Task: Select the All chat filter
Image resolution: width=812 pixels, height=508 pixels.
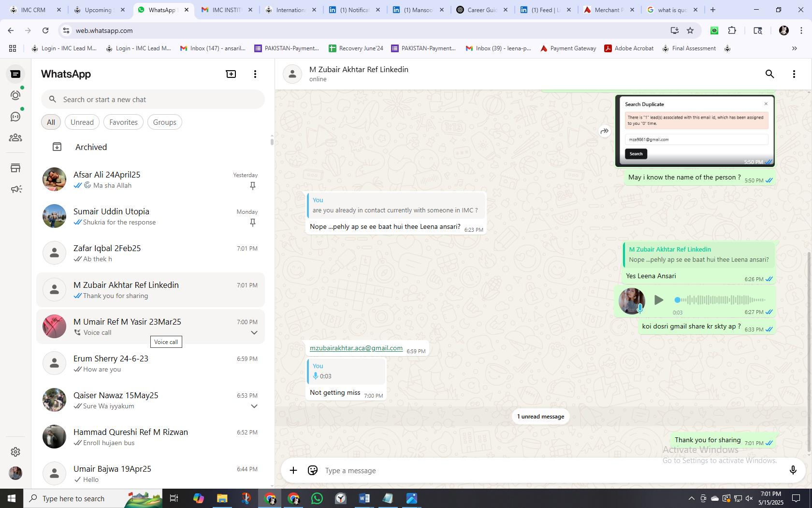Action: pos(51,122)
